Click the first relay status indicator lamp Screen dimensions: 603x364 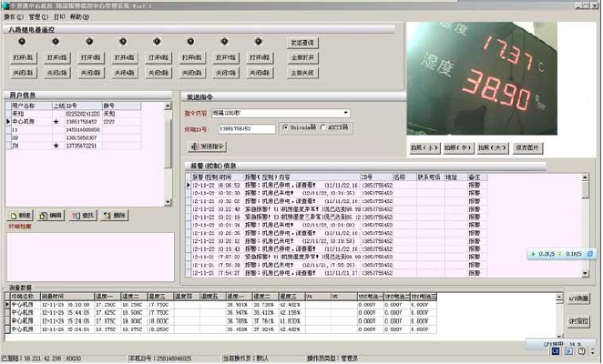[22, 42]
